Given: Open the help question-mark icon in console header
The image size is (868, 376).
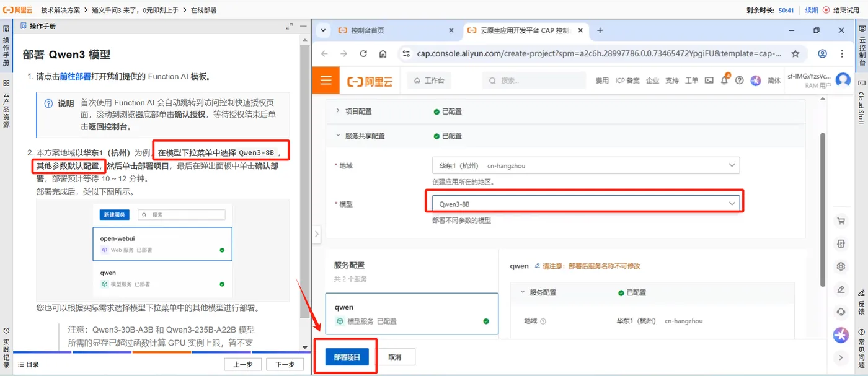Looking at the screenshot, I should [x=739, y=81].
